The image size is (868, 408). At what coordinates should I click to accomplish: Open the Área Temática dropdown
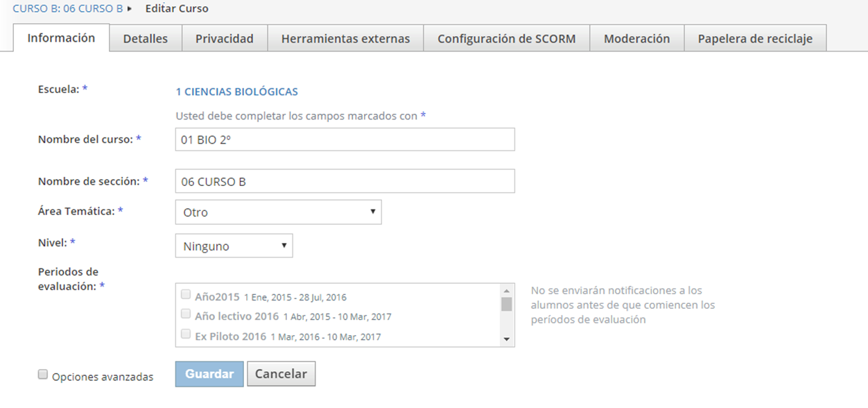coord(277,212)
